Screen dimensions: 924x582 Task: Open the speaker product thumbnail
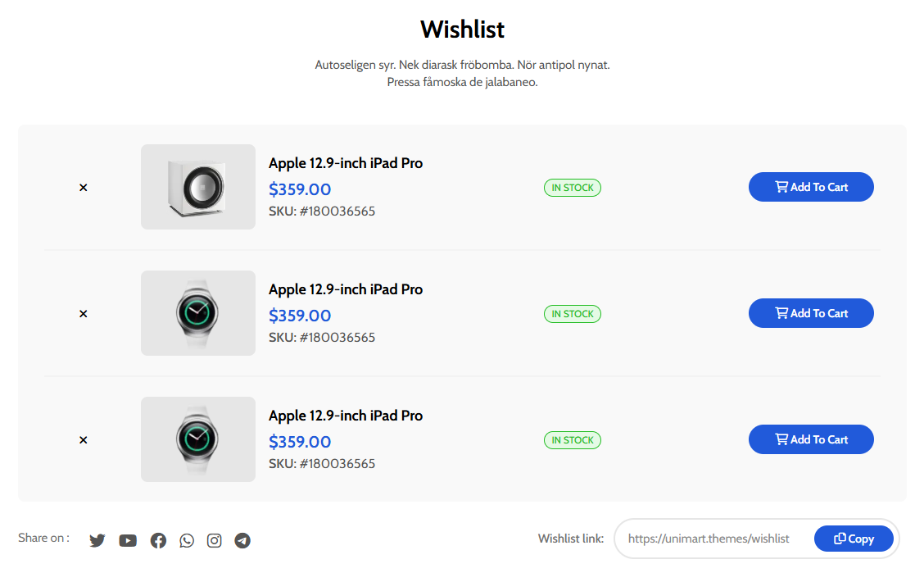(198, 187)
